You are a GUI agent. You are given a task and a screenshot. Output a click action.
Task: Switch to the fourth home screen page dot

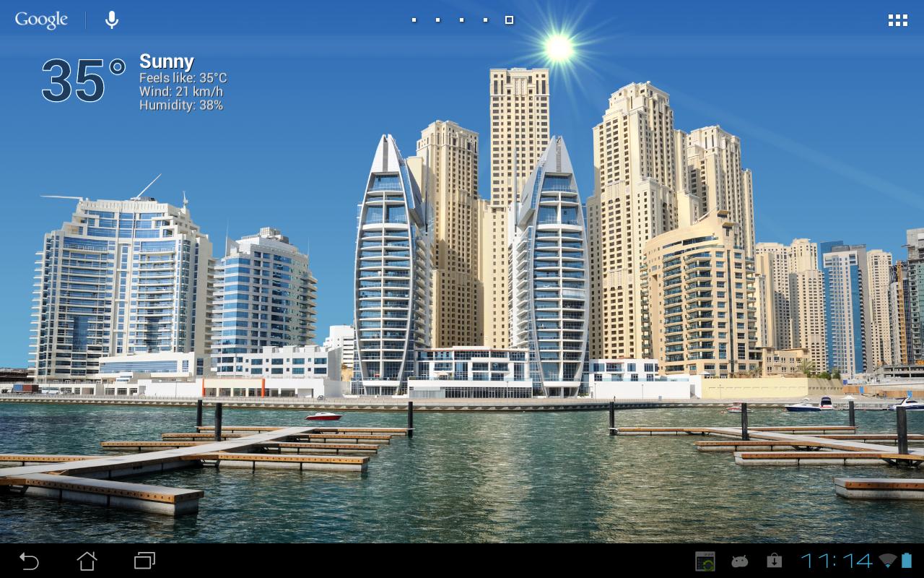[485, 20]
